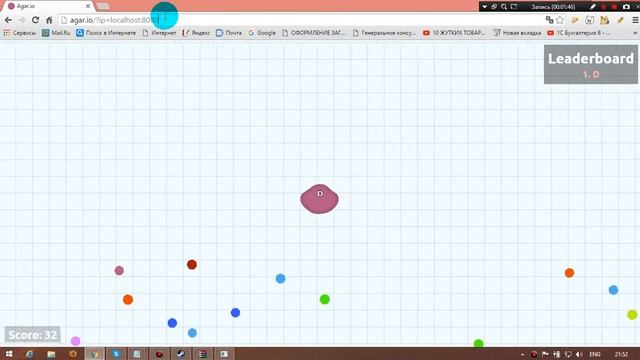Select the Agar.io browser tab
640x360 pixels.
48,6
